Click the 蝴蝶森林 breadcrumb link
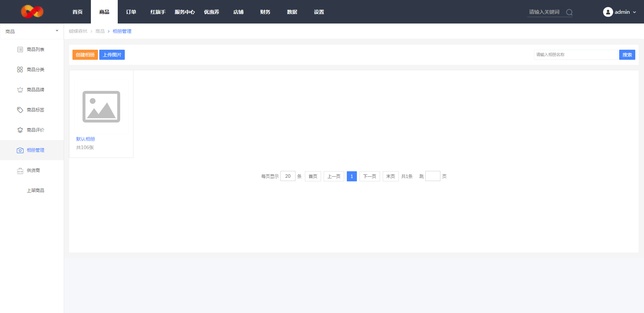Viewport: 644px width, 313px height. coord(78,31)
